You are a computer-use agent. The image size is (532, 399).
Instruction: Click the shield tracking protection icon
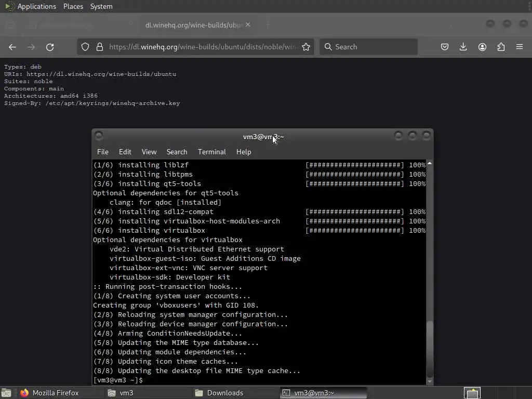[85, 47]
